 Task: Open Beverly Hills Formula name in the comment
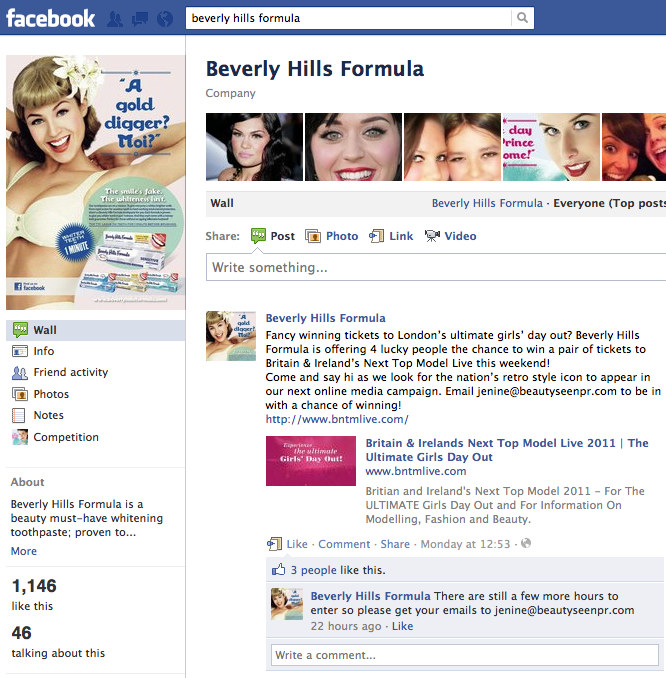(x=370, y=596)
